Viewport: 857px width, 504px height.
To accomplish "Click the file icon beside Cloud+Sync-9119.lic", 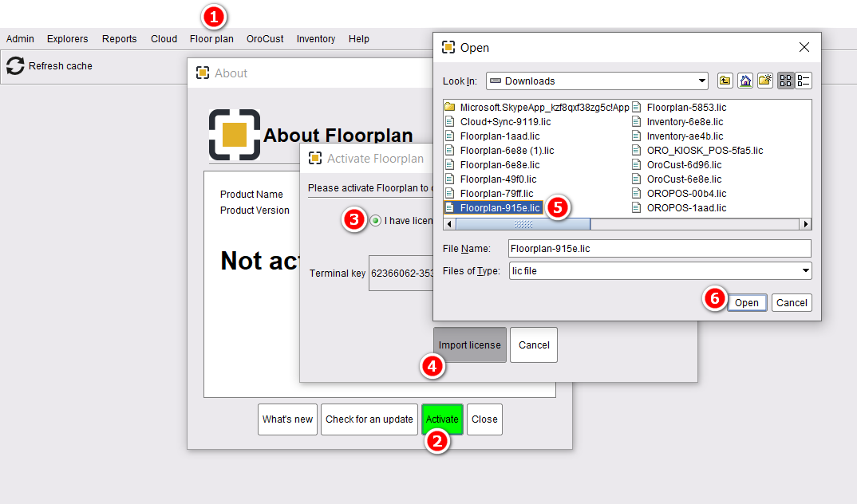I will click(x=450, y=121).
